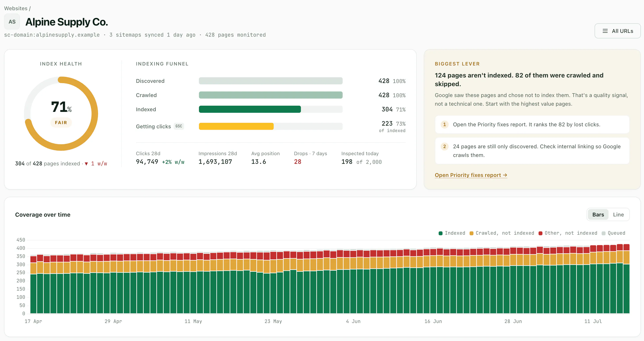Click the Coverage over time heading
644x341 pixels.
click(43, 214)
